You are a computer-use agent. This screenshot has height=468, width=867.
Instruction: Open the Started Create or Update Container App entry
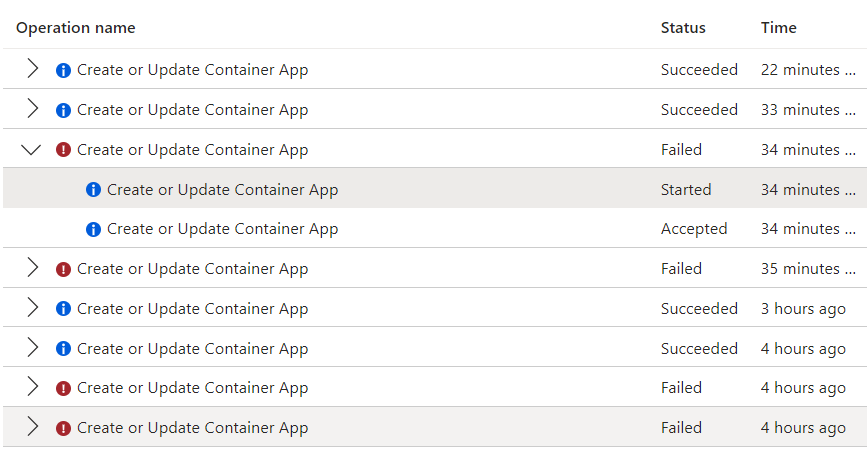[222, 190]
